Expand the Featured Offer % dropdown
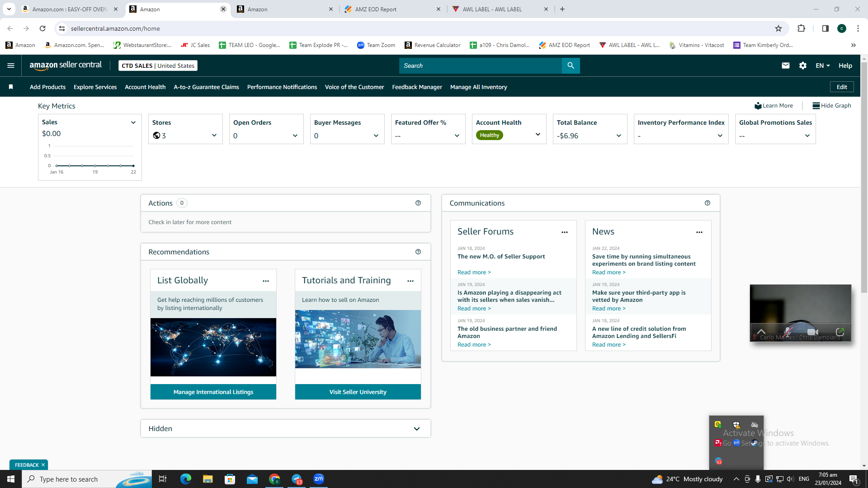The width and height of the screenshot is (868, 488). coord(457,136)
